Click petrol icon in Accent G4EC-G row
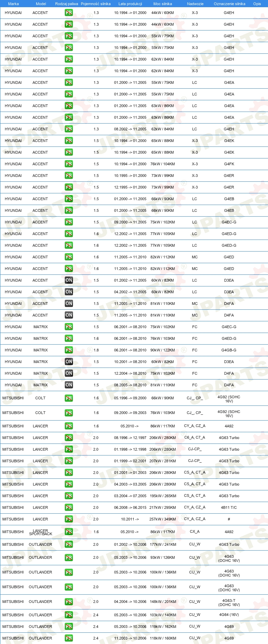 (69, 222)
